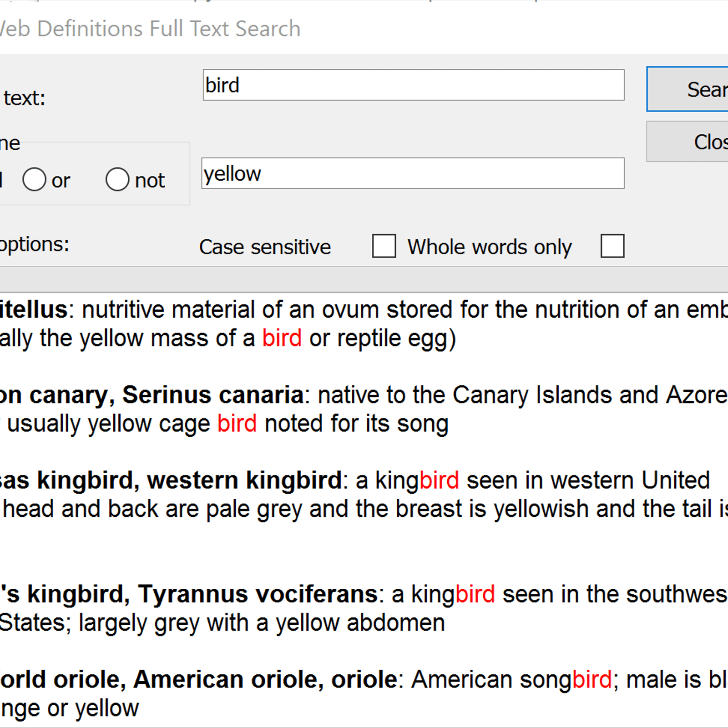This screenshot has width=728, height=728.
Task: Click red 'bird' in 'yellow cage bird noted'
Action: click(237, 424)
